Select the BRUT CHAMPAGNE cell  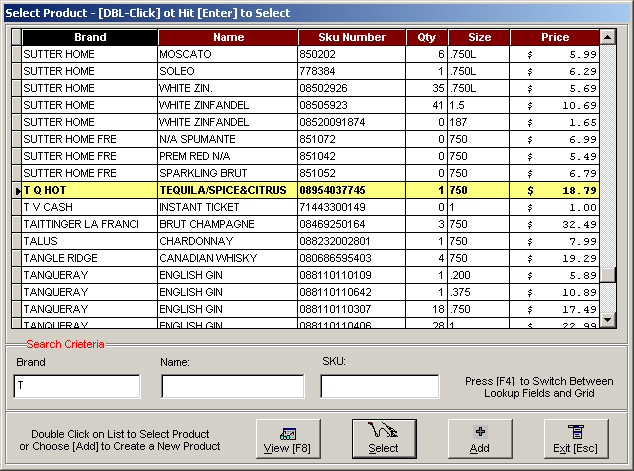[x=228, y=224]
